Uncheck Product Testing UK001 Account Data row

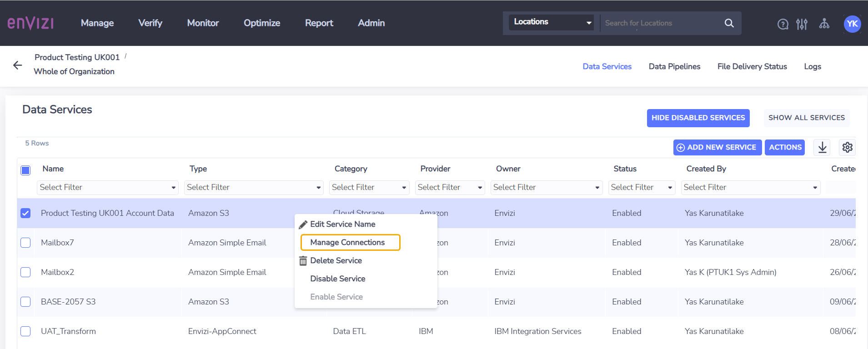[x=25, y=213]
